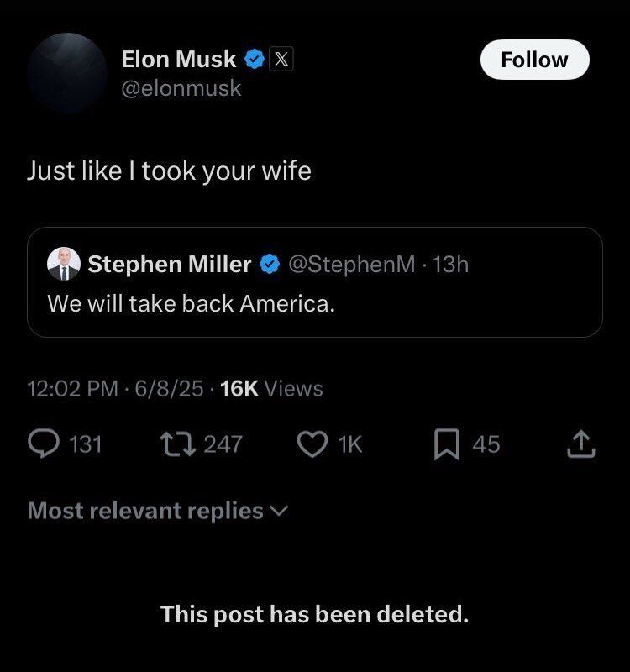This screenshot has height=672, width=630.
Task: Click the Follow button
Action: (534, 60)
